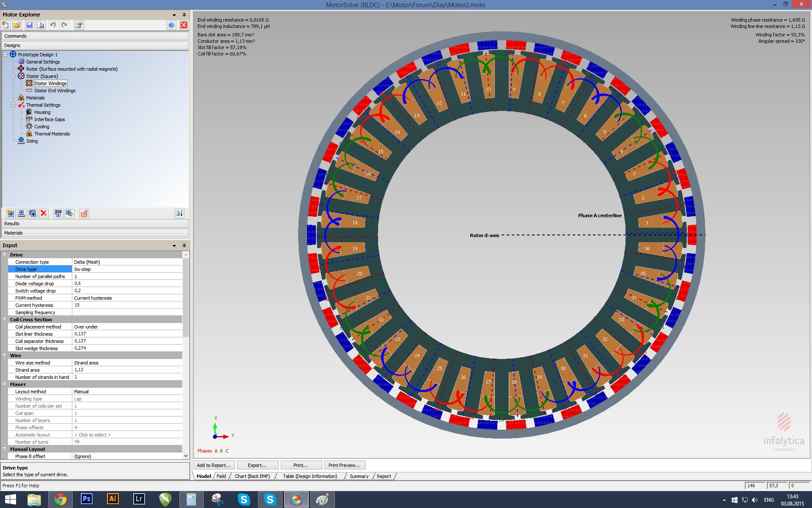The image size is (812, 508).
Task: Collapse the Coil Cross Section group
Action: click(x=5, y=320)
